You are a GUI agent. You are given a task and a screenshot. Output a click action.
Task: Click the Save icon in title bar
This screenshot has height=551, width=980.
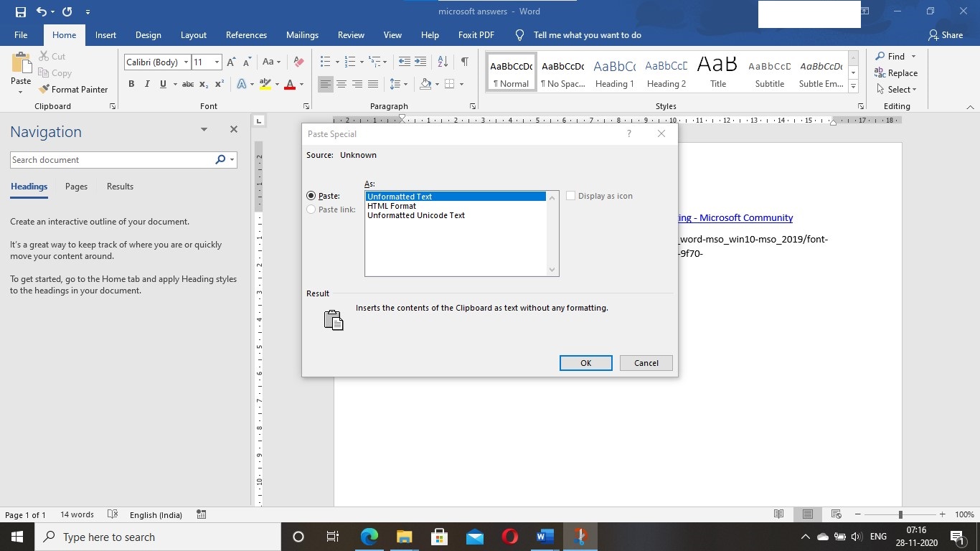20,11
